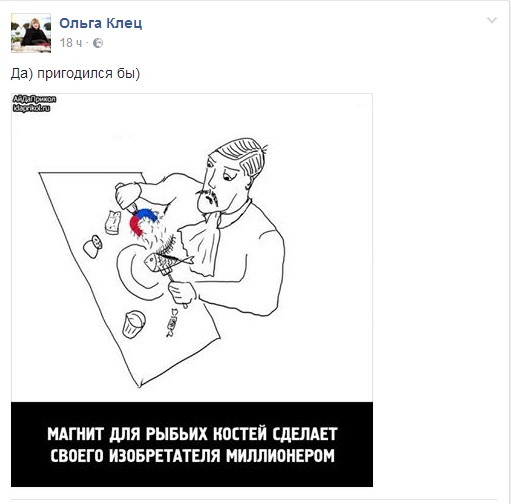Click the АйДаПрикол watermark logo

click(34, 99)
